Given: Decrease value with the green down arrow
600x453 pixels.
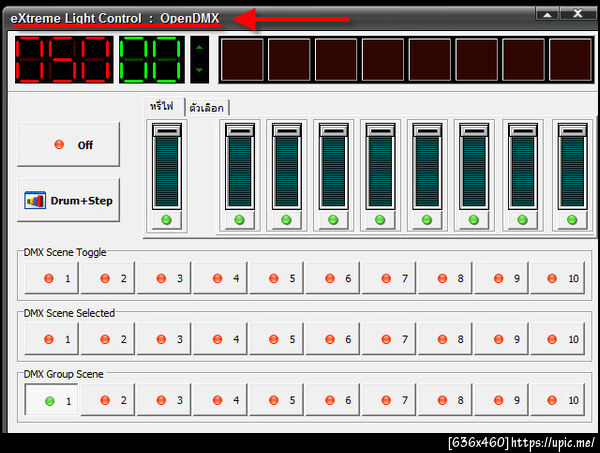Looking at the screenshot, I should click(199, 70).
